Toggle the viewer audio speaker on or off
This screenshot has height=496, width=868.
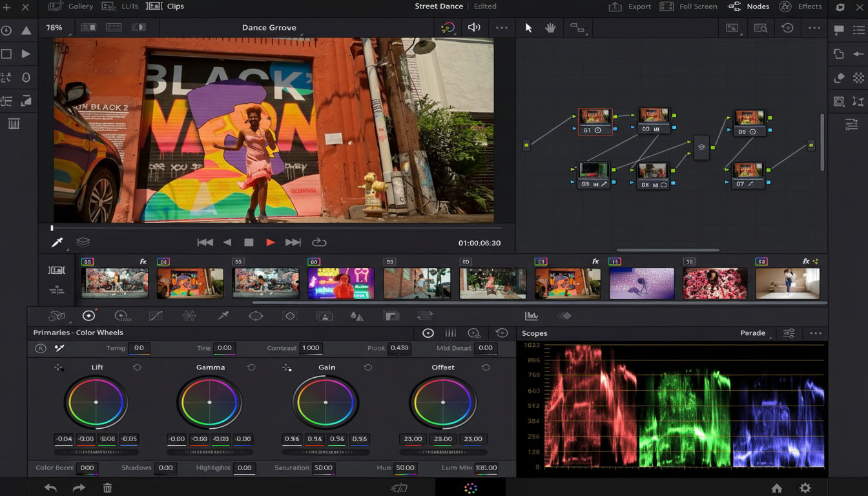click(x=474, y=28)
